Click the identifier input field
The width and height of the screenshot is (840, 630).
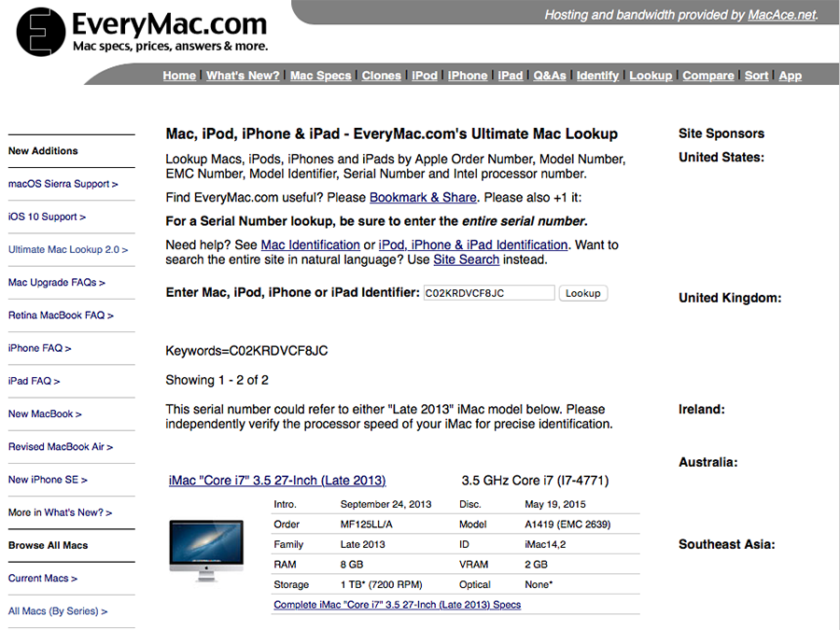[488, 293]
